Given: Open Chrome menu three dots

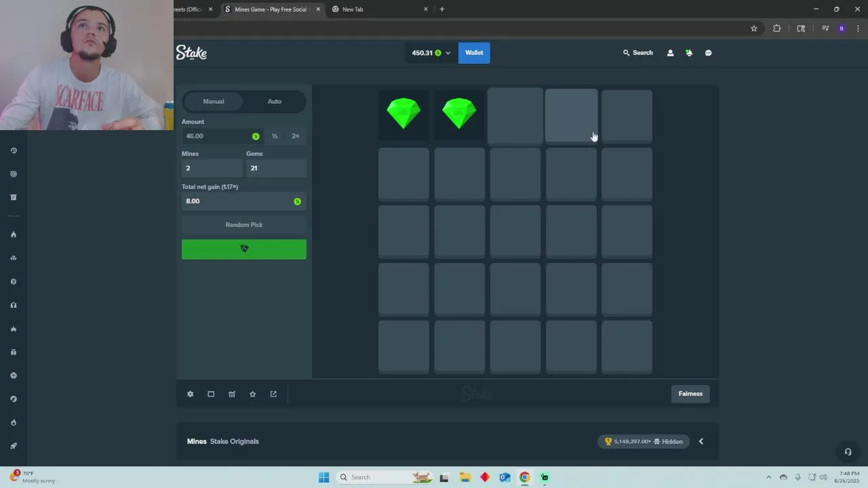Looking at the screenshot, I should pyautogui.click(x=858, y=28).
